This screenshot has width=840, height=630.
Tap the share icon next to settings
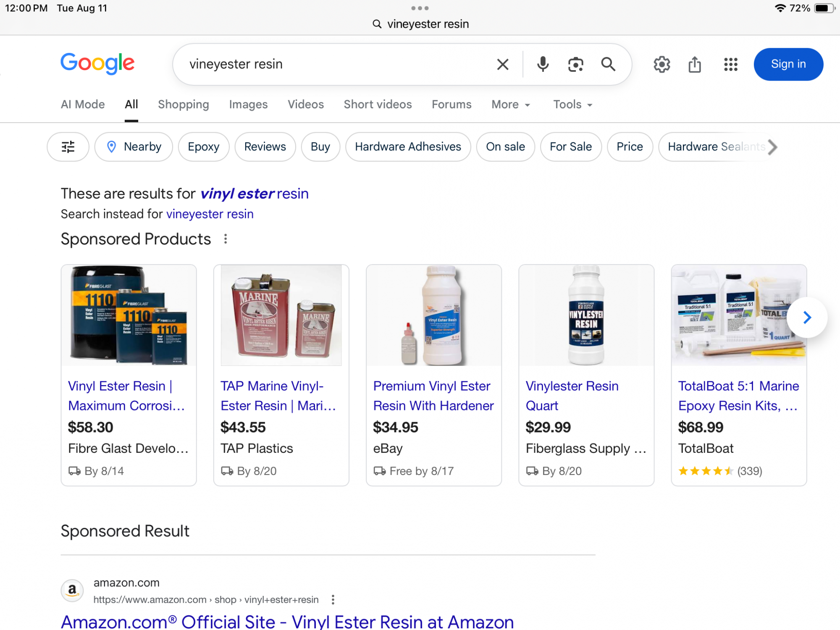(695, 64)
